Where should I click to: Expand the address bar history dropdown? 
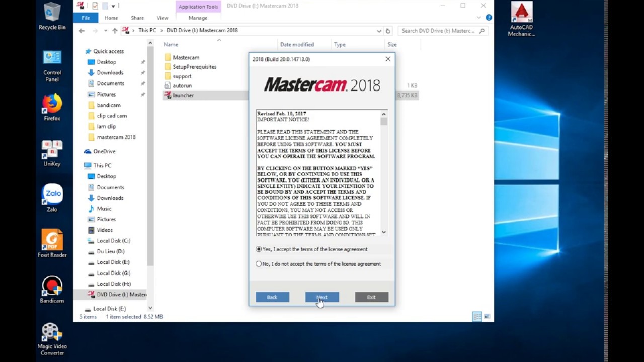coord(379,31)
